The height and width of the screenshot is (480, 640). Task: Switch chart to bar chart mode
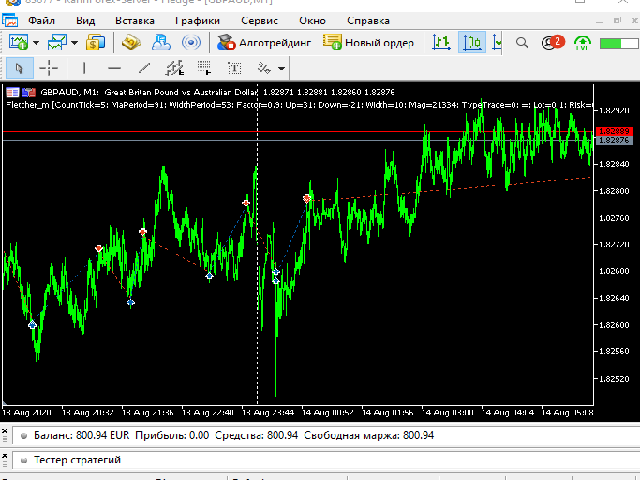[441, 42]
